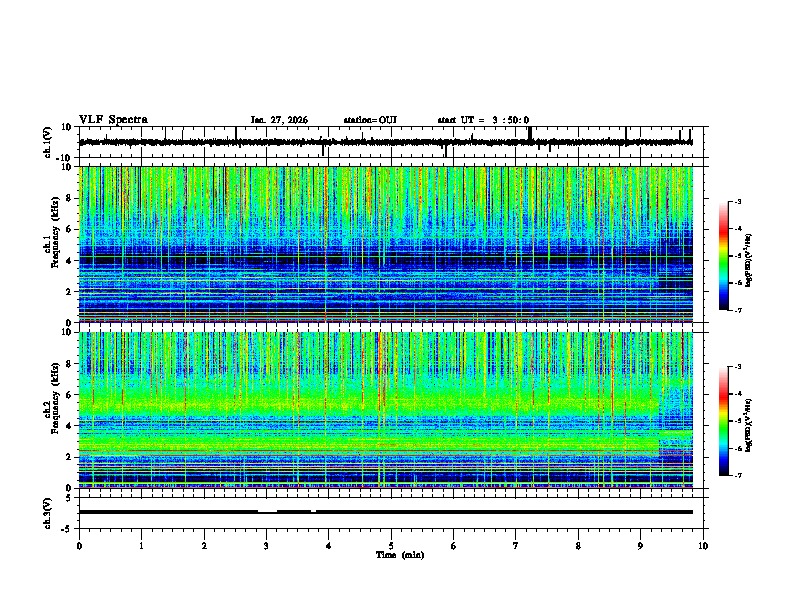
Task: Click the station=OUJ header text
Action: pyautogui.click(x=370, y=120)
